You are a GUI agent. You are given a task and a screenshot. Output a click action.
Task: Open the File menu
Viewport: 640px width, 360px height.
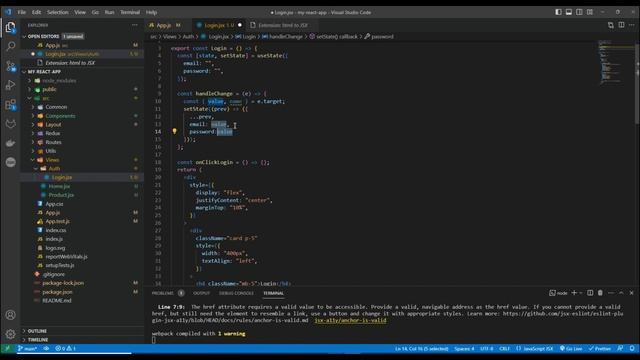tap(22, 12)
